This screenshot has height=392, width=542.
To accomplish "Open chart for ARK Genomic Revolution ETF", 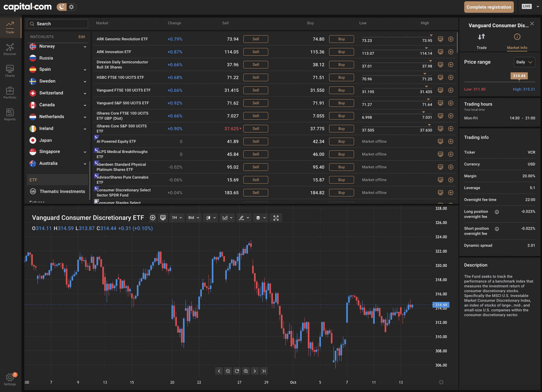I will coord(440,39).
